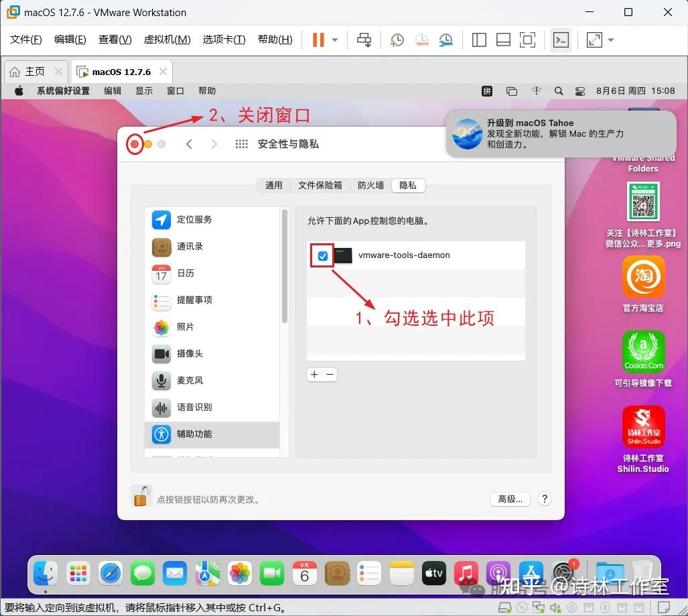Switch to the 通用 tab

point(273,185)
